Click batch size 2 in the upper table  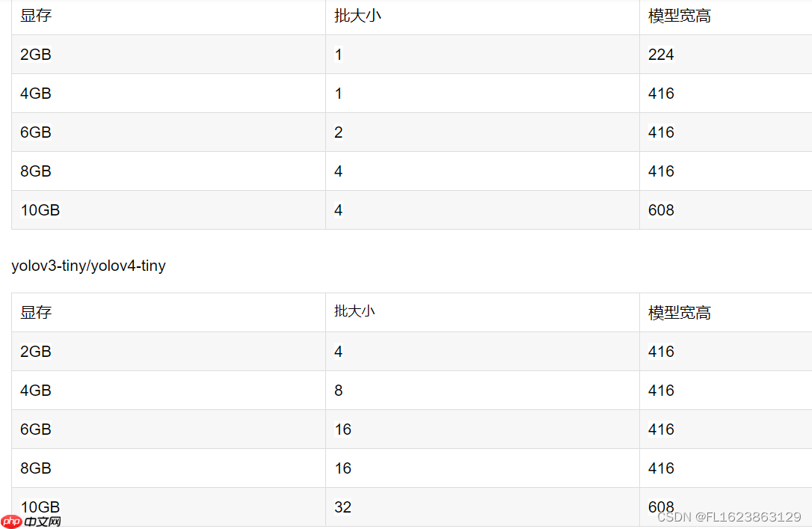[x=339, y=132]
